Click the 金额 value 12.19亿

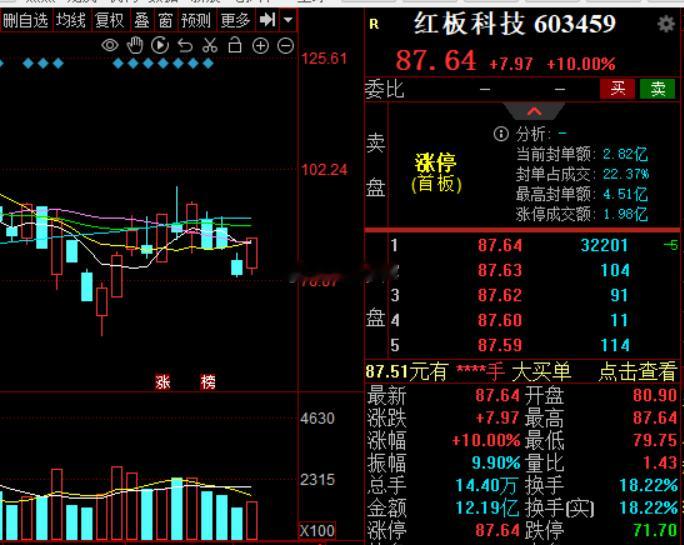point(487,508)
